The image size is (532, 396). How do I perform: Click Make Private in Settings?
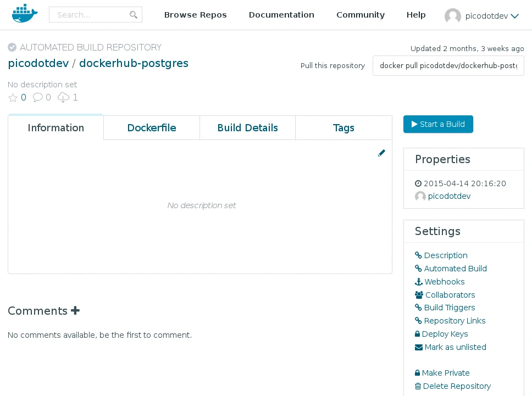[x=445, y=373]
